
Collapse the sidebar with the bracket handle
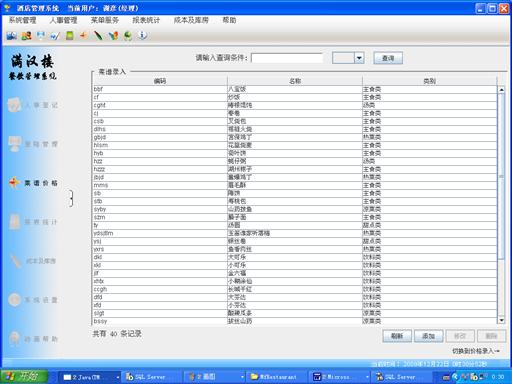pyautogui.click(x=72, y=198)
